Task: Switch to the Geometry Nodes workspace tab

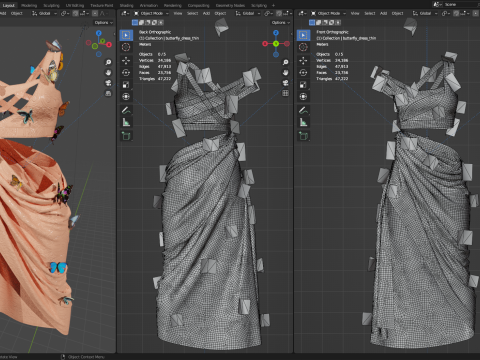Action: tap(230, 5)
